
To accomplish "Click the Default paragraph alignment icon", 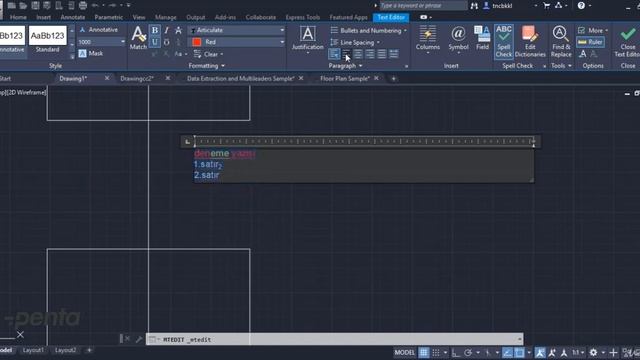I will pyautogui.click(x=334, y=54).
